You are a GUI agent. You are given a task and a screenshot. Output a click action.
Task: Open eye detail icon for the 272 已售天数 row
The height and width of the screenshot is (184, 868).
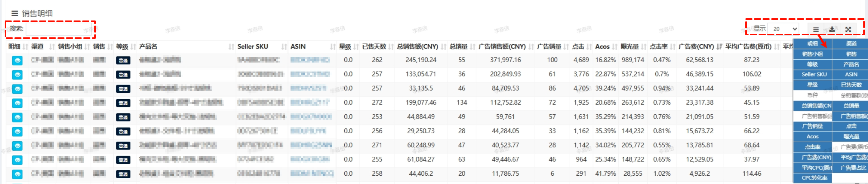17,103
